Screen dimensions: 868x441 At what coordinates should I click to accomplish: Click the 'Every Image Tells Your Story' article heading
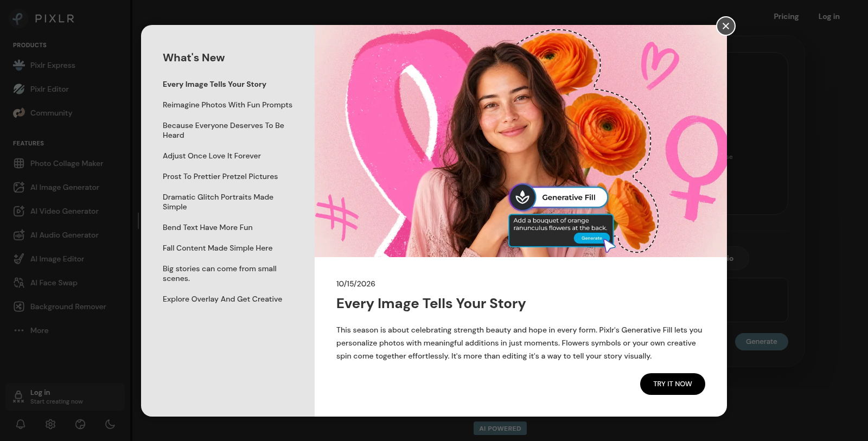[x=431, y=303]
